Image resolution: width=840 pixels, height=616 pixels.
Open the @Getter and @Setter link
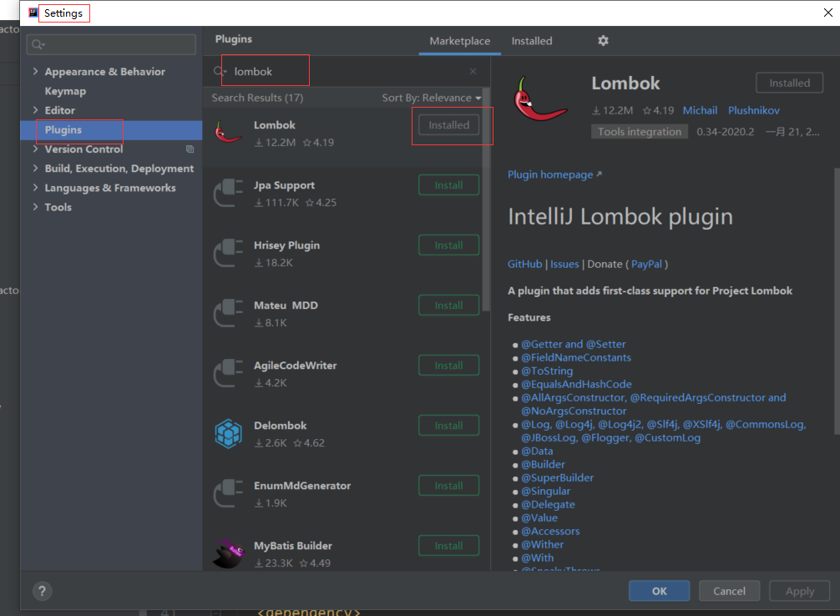point(573,345)
